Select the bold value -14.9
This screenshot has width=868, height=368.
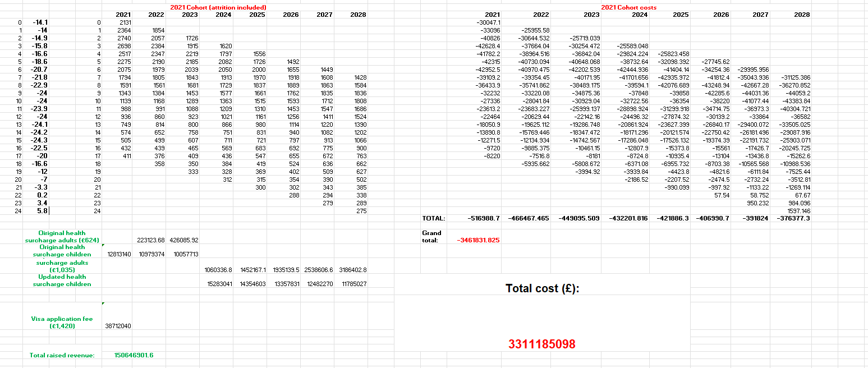(40, 38)
